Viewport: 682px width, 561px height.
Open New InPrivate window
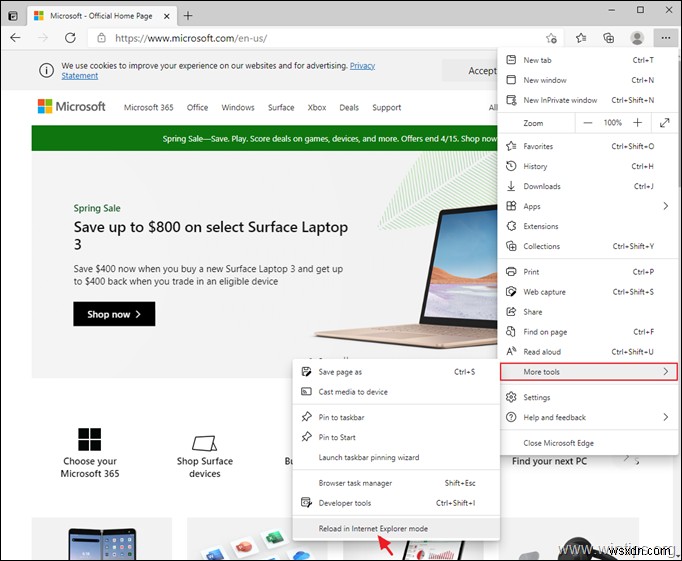click(588, 100)
